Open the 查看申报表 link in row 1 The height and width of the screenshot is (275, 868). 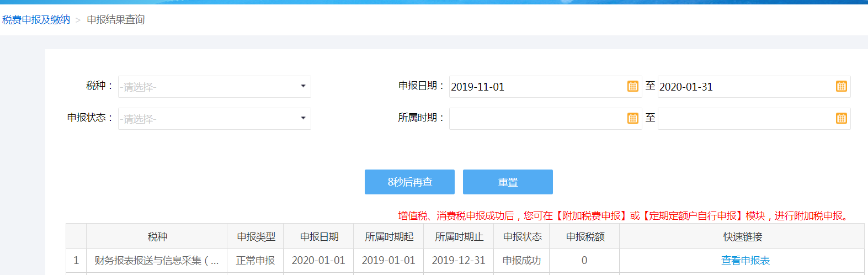(745, 261)
